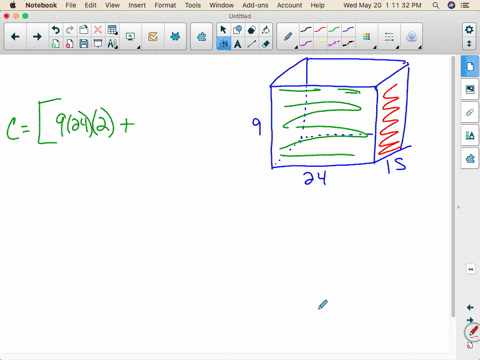Open the Edit menu
The height and width of the screenshot is (360, 480).
tap(90, 5)
